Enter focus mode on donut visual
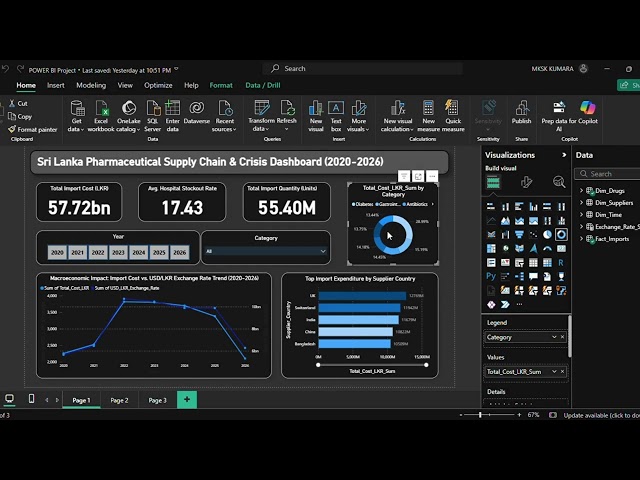 pyautogui.click(x=418, y=176)
